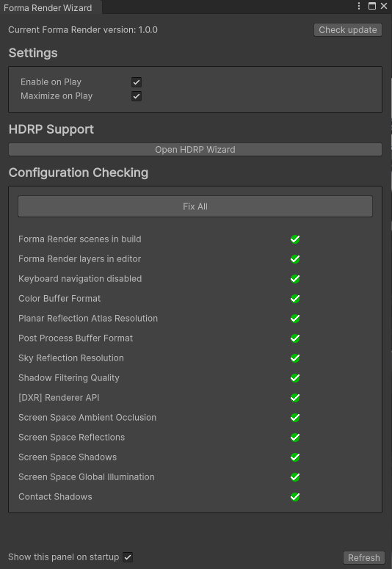Toggle Show this panel on startup

(x=128, y=557)
